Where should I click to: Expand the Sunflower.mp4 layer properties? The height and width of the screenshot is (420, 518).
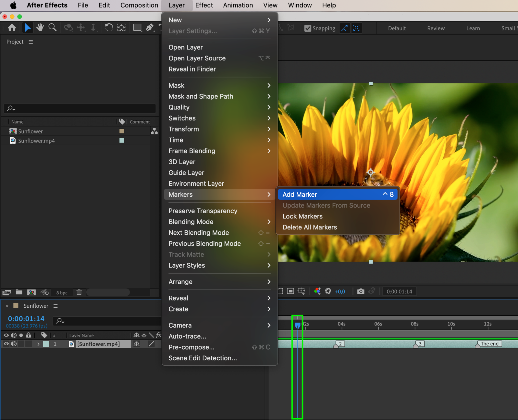(x=38, y=344)
